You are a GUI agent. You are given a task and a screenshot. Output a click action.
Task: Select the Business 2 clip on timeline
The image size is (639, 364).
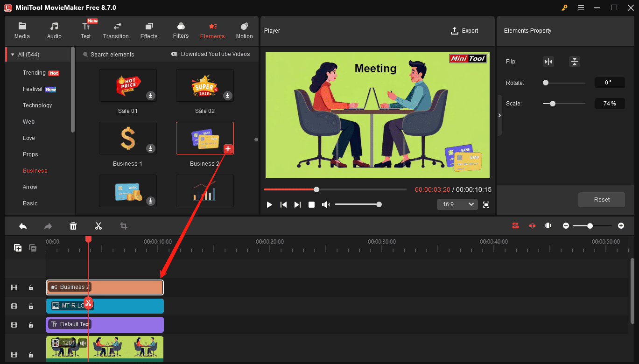coord(105,287)
